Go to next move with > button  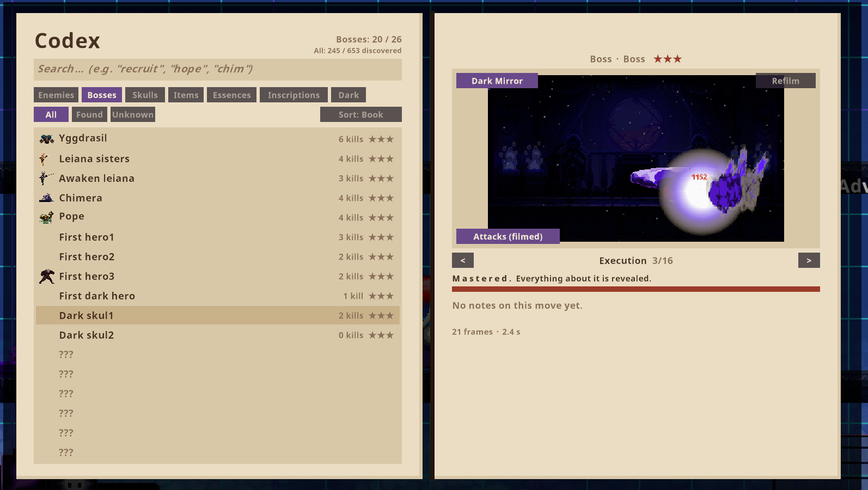click(x=809, y=260)
